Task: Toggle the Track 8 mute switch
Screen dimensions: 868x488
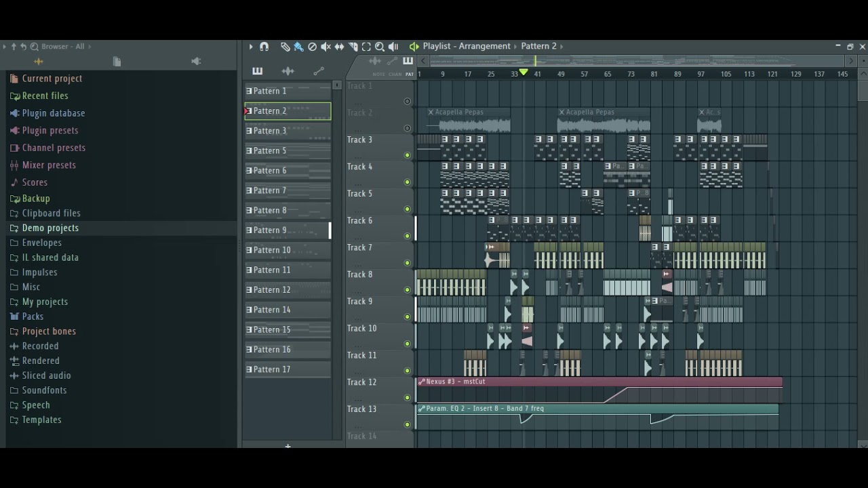Action: tap(408, 290)
